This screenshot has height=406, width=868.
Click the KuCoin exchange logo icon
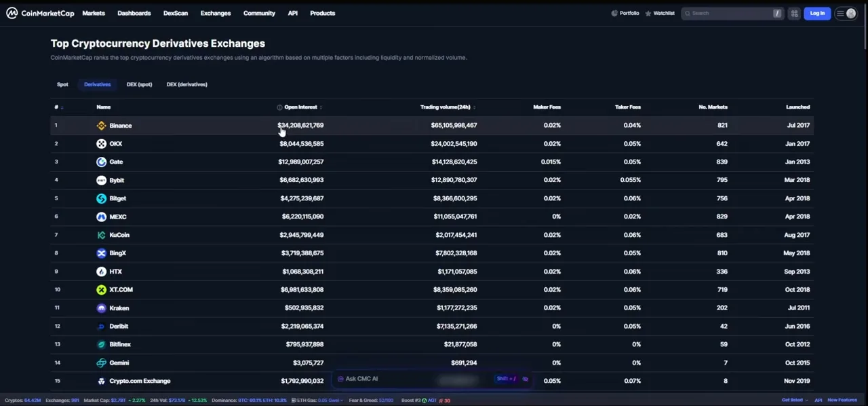(x=101, y=235)
